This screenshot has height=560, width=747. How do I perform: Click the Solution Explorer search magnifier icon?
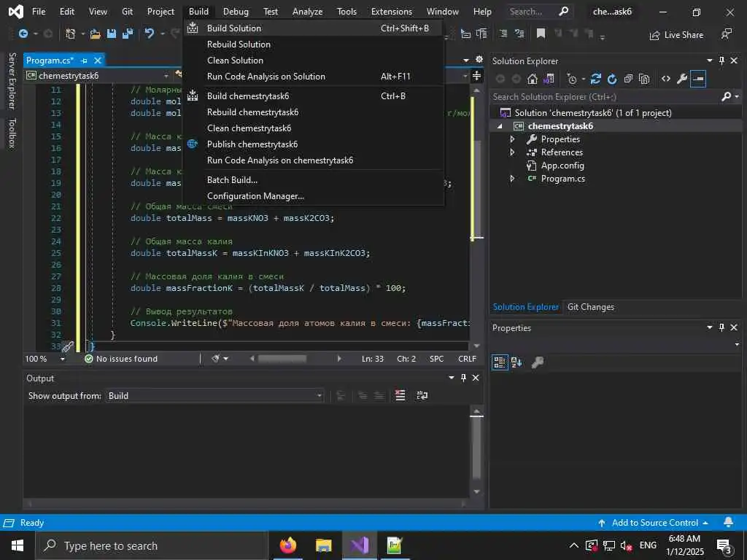coord(726,97)
